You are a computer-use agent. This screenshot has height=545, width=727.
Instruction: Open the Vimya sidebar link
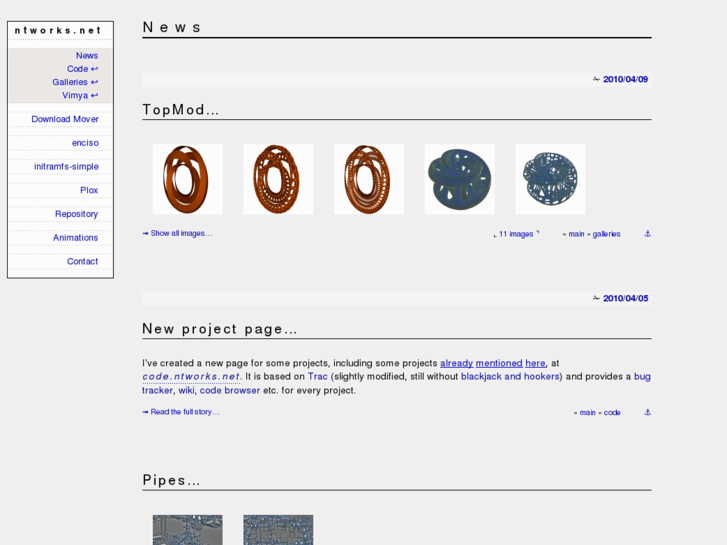80,95
